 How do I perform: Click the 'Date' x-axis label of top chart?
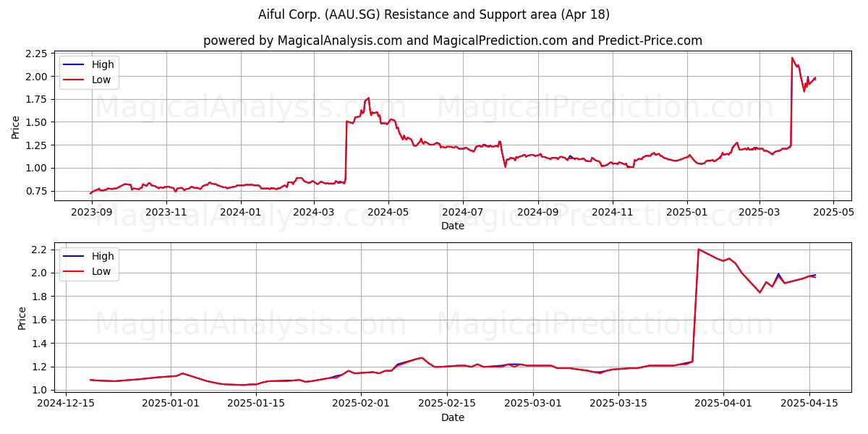point(453,226)
